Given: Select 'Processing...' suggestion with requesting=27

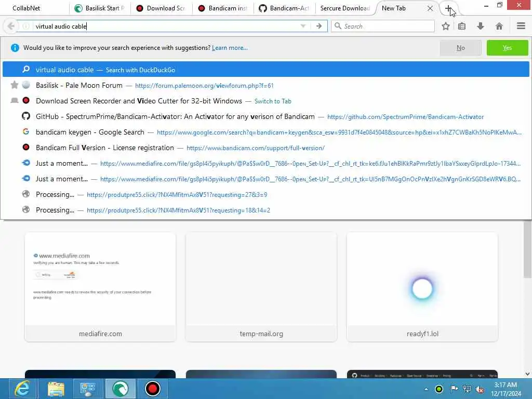Looking at the screenshot, I should click(265, 194).
